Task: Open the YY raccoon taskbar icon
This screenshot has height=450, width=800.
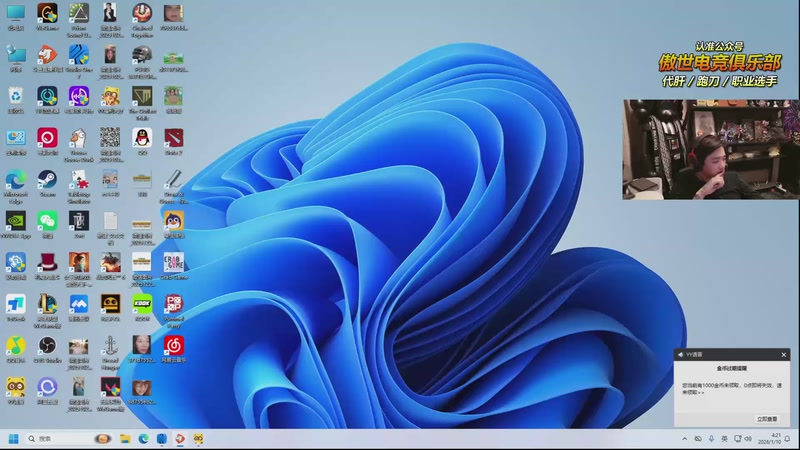Action: 198,439
